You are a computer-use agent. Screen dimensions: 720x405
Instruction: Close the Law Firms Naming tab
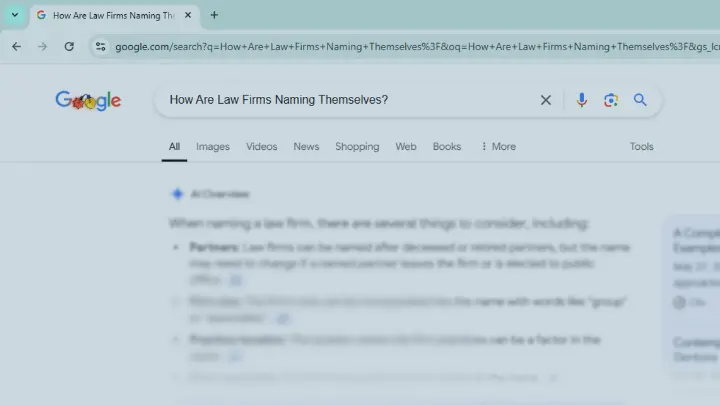188,15
